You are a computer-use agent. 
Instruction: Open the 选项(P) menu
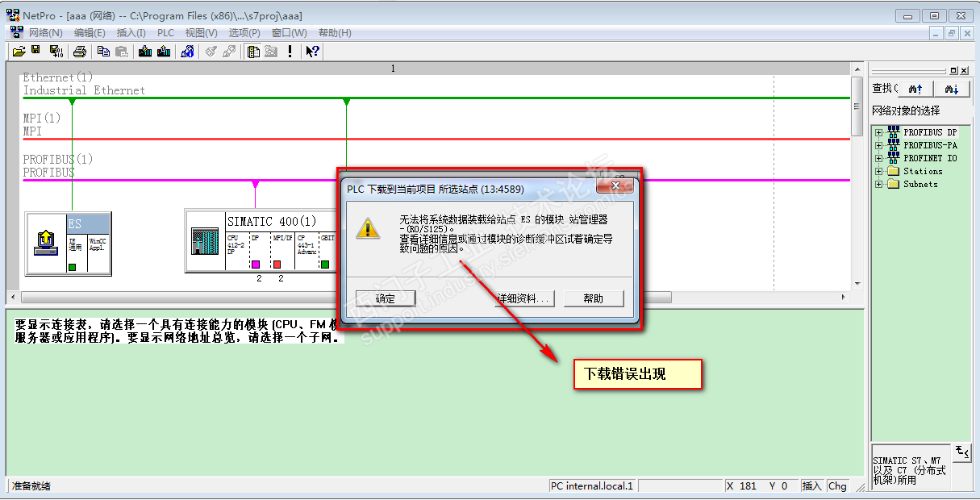click(x=244, y=33)
